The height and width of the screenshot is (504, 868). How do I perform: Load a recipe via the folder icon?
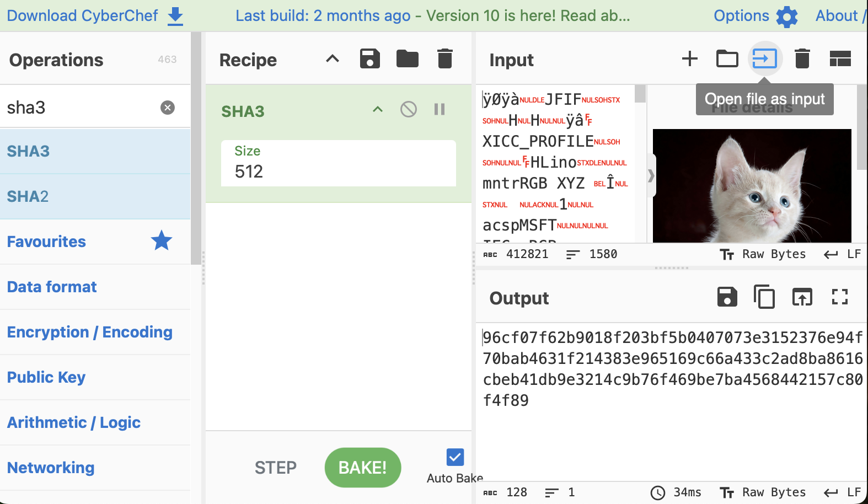[407, 58]
